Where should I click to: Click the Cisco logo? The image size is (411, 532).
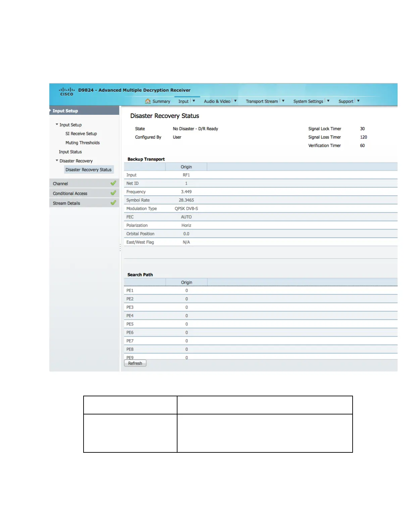tap(66, 91)
